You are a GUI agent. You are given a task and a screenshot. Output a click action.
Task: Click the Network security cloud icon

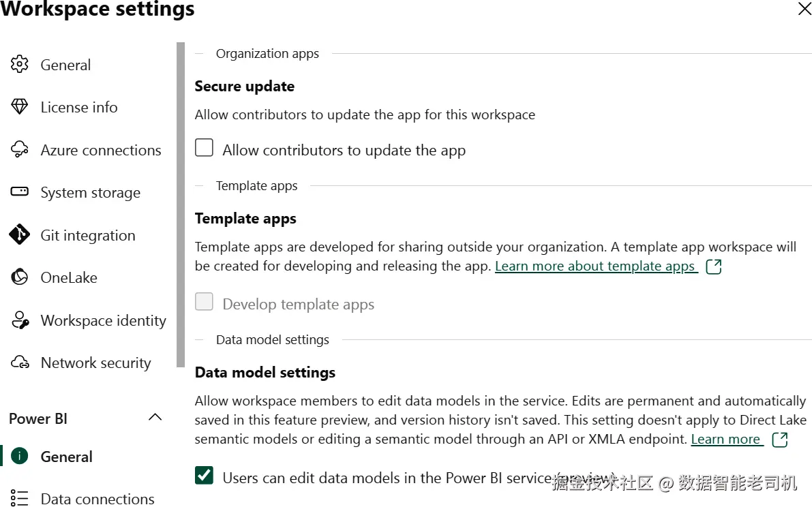coord(20,363)
